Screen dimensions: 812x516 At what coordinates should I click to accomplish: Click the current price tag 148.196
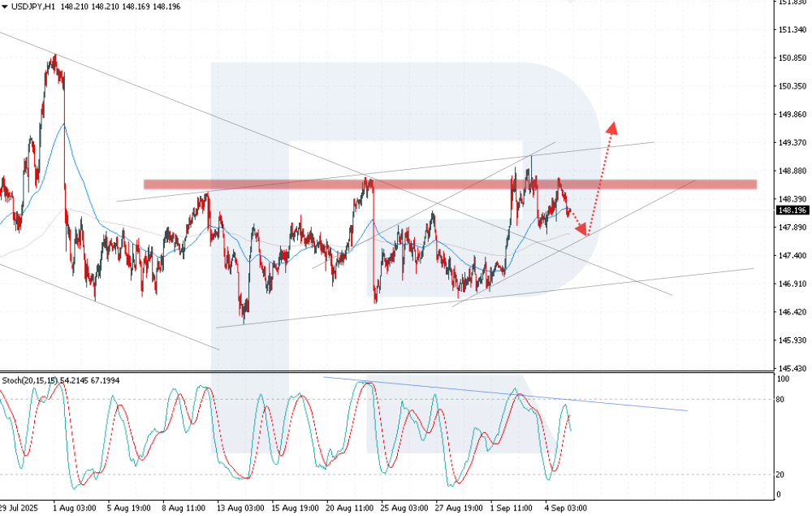[x=791, y=210]
